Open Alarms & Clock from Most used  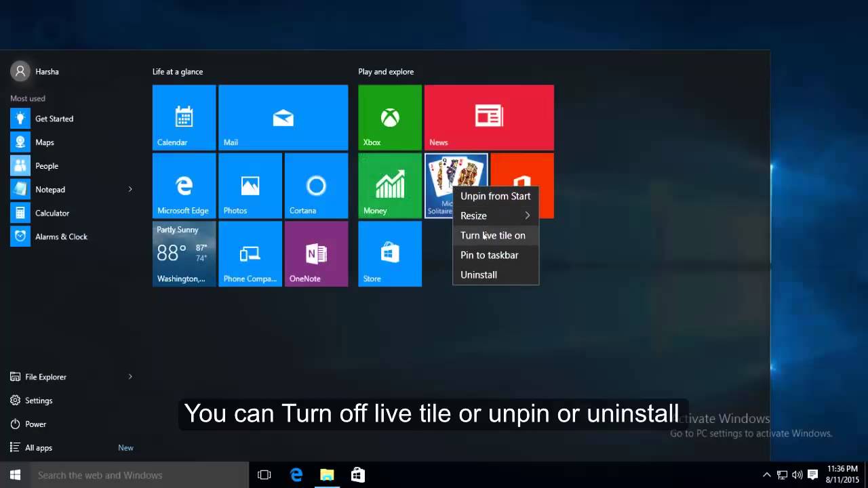pos(71,237)
